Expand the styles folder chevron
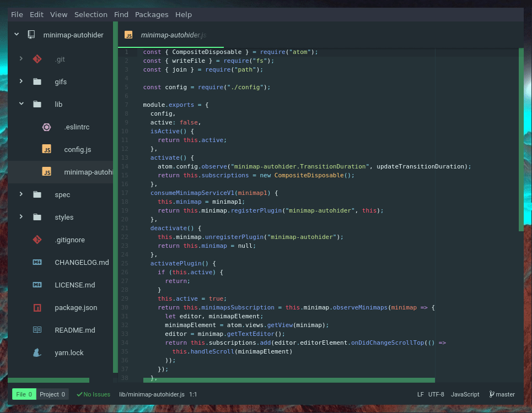The width and height of the screenshot is (532, 413). tap(21, 217)
